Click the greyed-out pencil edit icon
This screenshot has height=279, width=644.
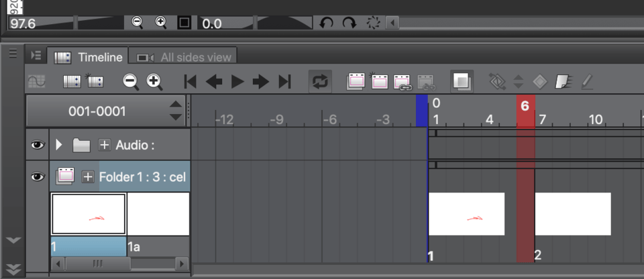pos(588,81)
